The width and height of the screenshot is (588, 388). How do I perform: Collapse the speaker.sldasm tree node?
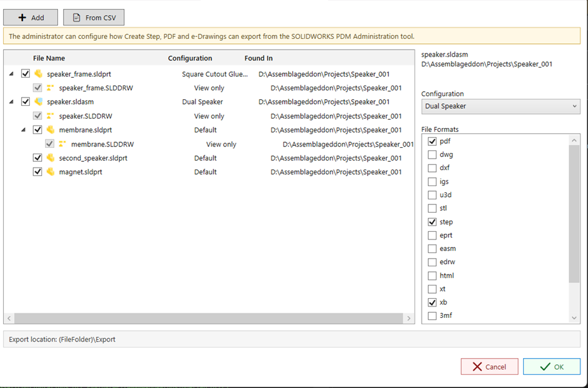(11, 101)
